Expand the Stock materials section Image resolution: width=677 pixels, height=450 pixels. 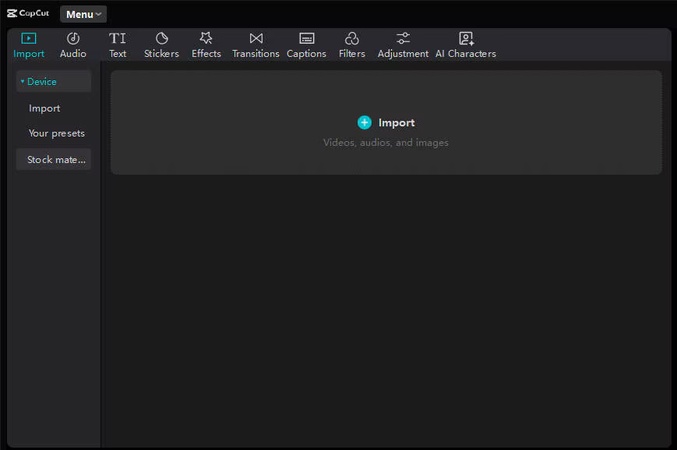53,159
